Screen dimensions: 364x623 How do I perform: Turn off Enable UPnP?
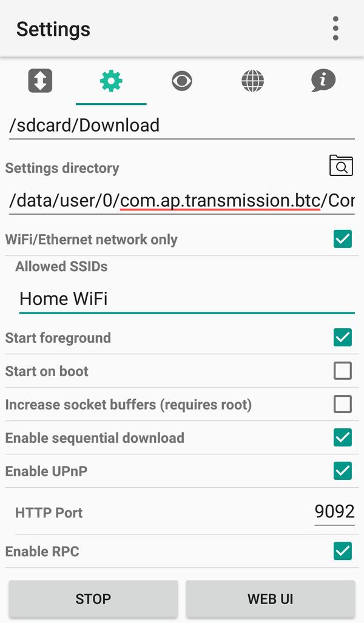pos(342,471)
